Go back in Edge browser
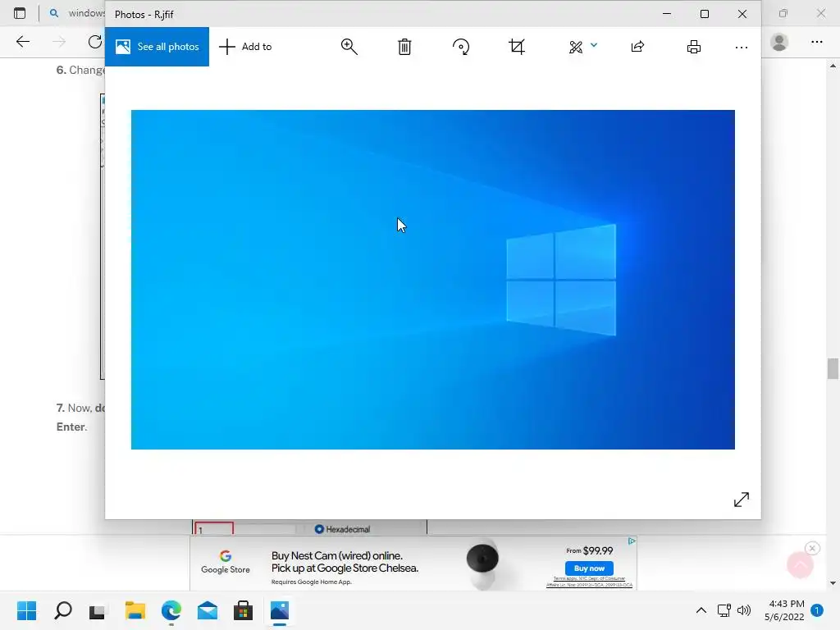The image size is (840, 630). point(22,42)
